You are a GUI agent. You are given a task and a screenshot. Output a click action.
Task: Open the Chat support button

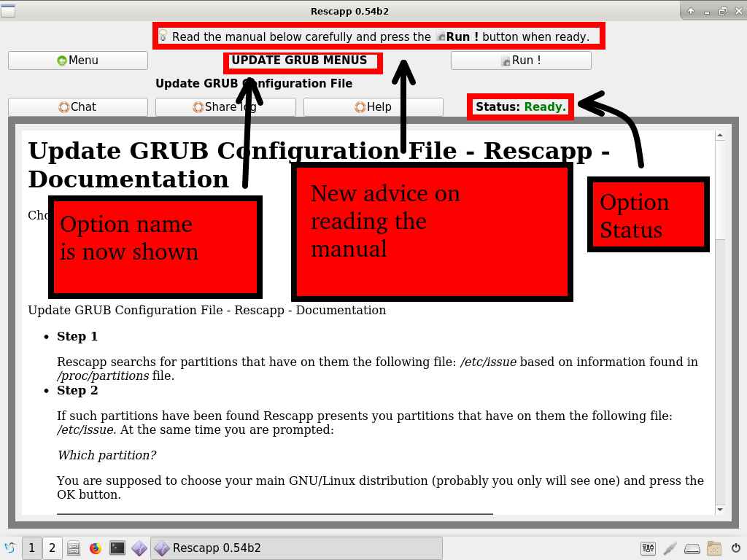point(78,107)
